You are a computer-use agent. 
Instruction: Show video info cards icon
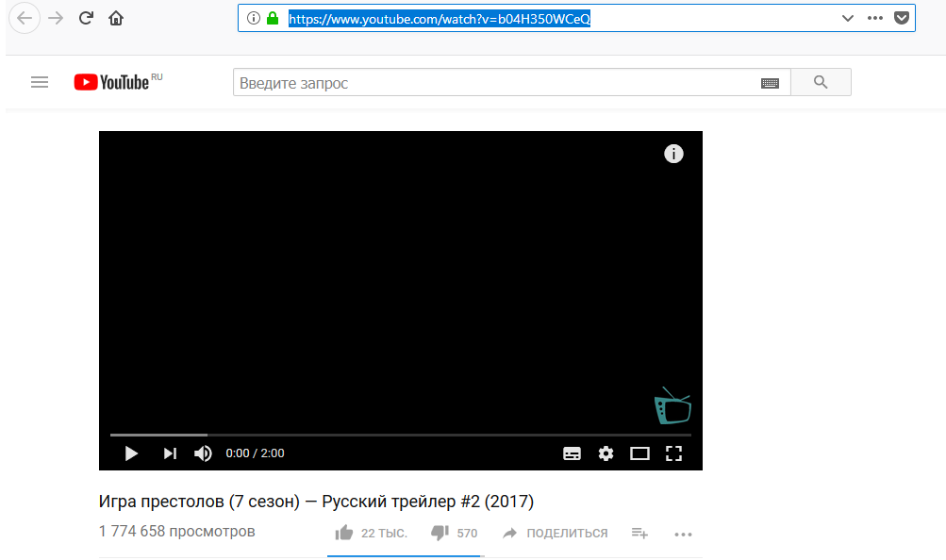(x=673, y=154)
